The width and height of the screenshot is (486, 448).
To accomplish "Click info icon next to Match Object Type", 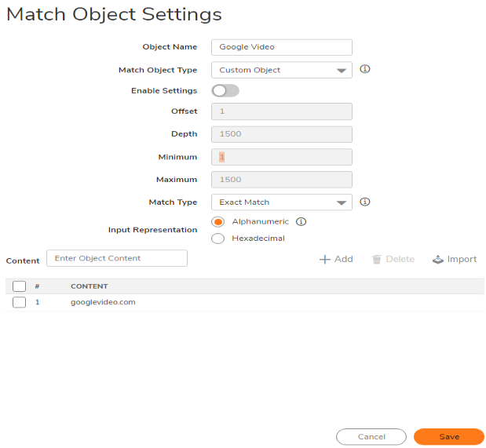I will coord(365,69).
